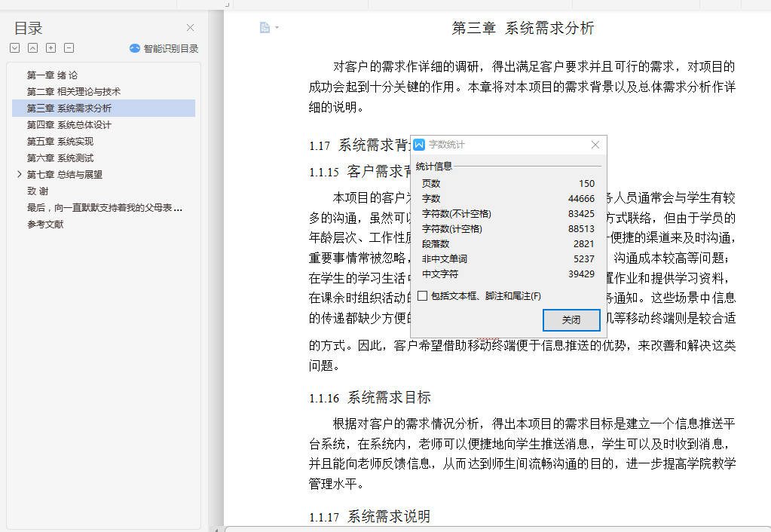
Task: Click the 目录 pane title
Action: click(28, 28)
